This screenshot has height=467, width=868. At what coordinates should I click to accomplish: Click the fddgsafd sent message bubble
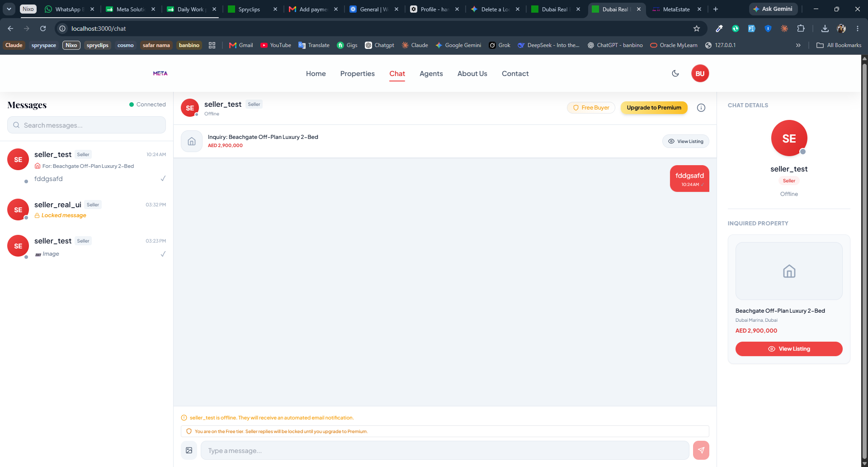[689, 179]
